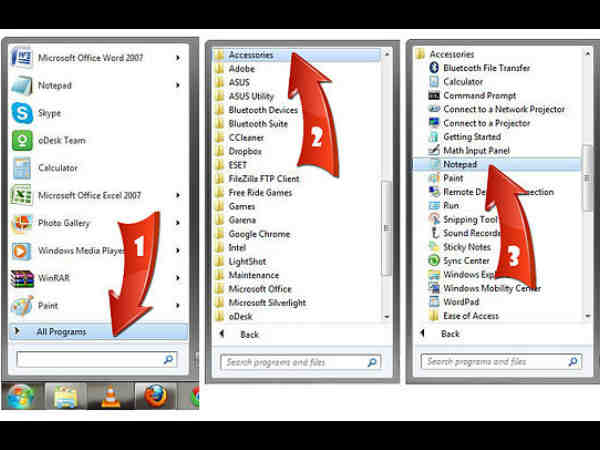Screen dimensions: 600x450
Task: Click the Notepad icon in left Start menu
Action: click(x=22, y=85)
